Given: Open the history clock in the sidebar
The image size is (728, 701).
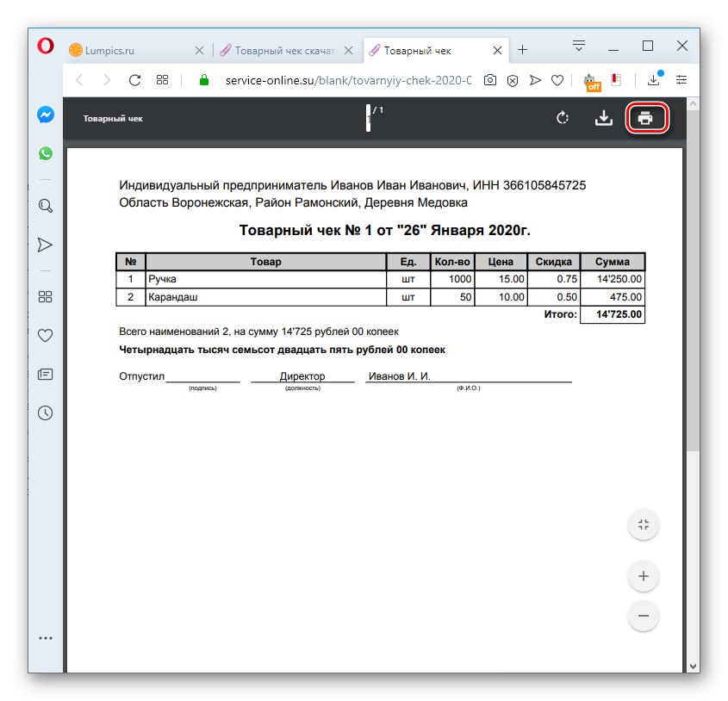Looking at the screenshot, I should [x=45, y=413].
